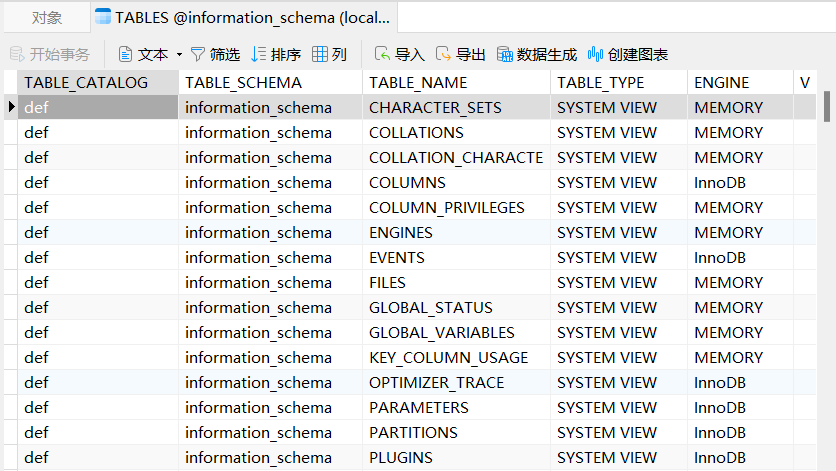Click the ENGINE column header
The height and width of the screenshot is (471, 836).
741,83
